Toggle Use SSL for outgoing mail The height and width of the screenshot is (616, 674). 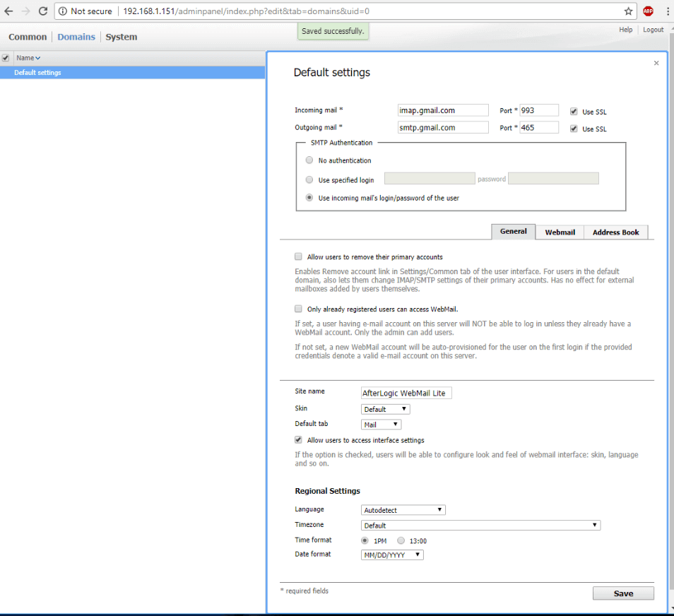pyautogui.click(x=574, y=129)
